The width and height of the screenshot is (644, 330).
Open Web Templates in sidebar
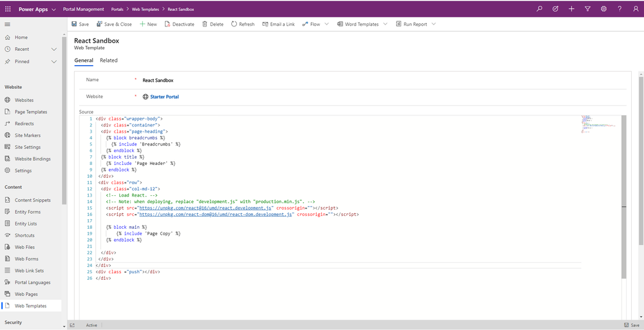(x=31, y=306)
